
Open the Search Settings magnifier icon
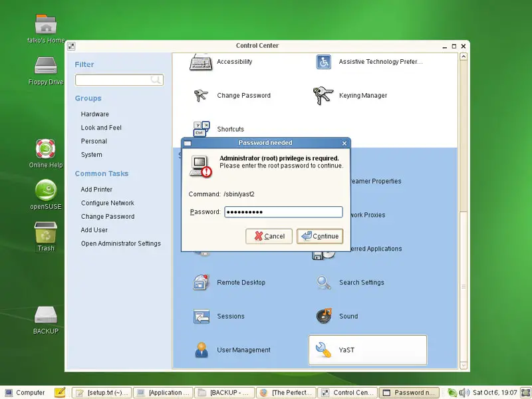click(x=323, y=282)
